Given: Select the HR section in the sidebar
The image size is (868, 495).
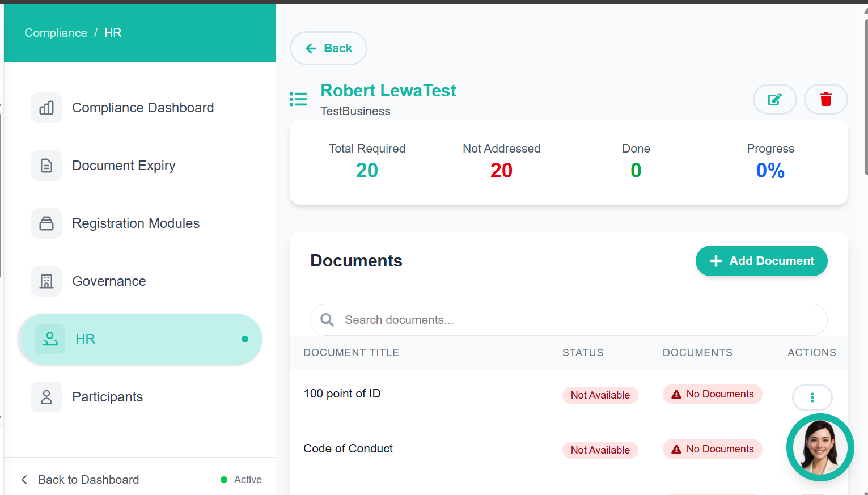Looking at the screenshot, I should click(x=85, y=339).
